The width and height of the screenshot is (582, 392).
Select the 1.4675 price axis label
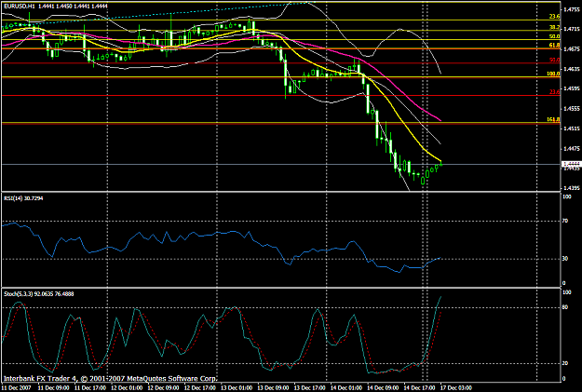[x=570, y=48]
